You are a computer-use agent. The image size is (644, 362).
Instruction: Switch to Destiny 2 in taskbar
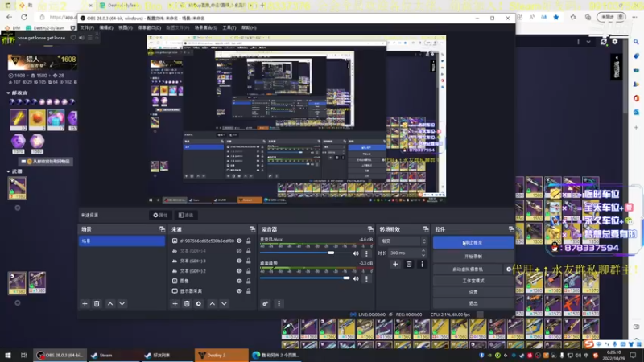[x=222, y=355]
